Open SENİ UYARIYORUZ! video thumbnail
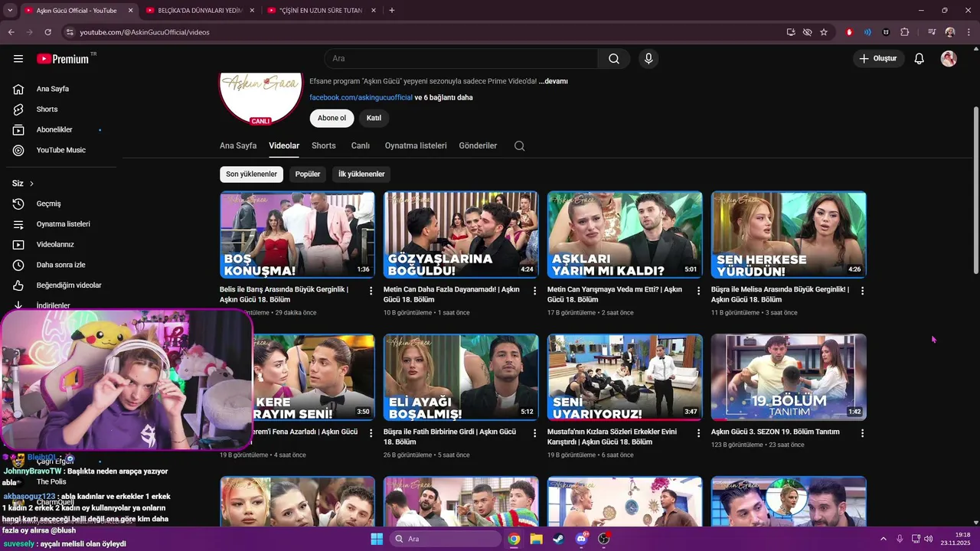 click(625, 377)
